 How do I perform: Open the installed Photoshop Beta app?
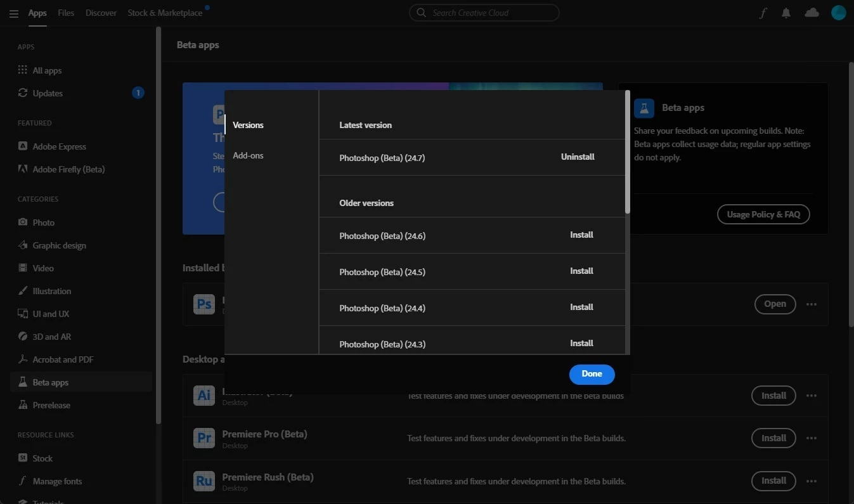(775, 304)
